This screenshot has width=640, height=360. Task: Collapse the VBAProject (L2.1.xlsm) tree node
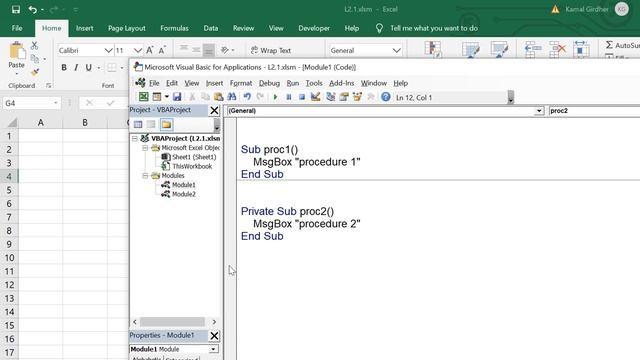point(135,138)
